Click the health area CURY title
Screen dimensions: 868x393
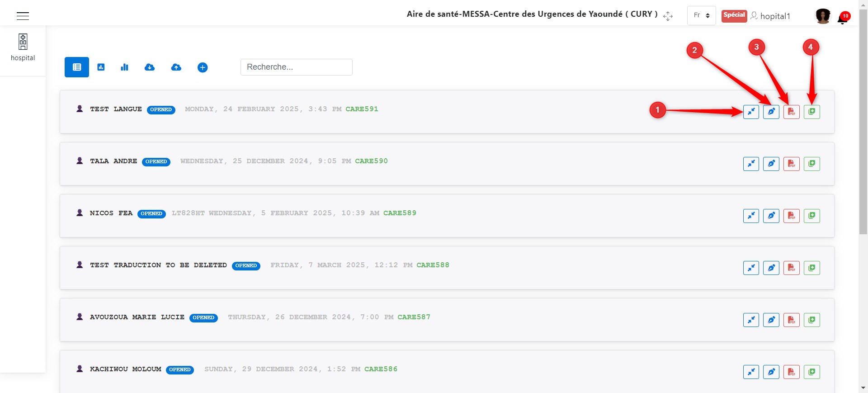532,14
